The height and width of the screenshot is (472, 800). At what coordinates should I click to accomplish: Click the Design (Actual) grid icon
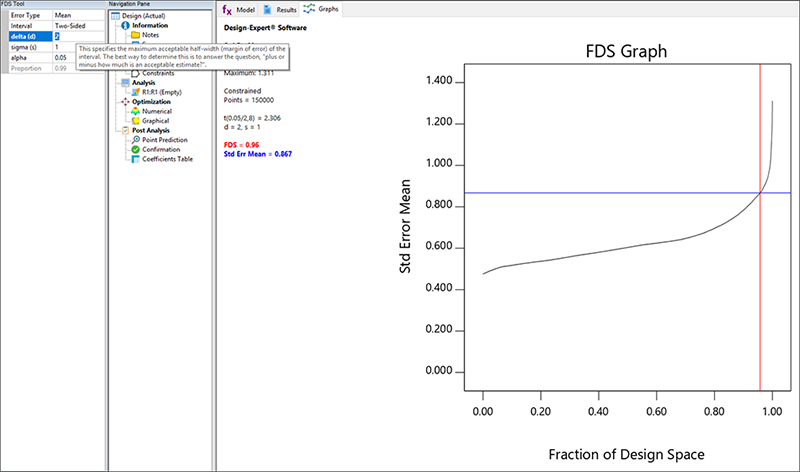(x=114, y=15)
